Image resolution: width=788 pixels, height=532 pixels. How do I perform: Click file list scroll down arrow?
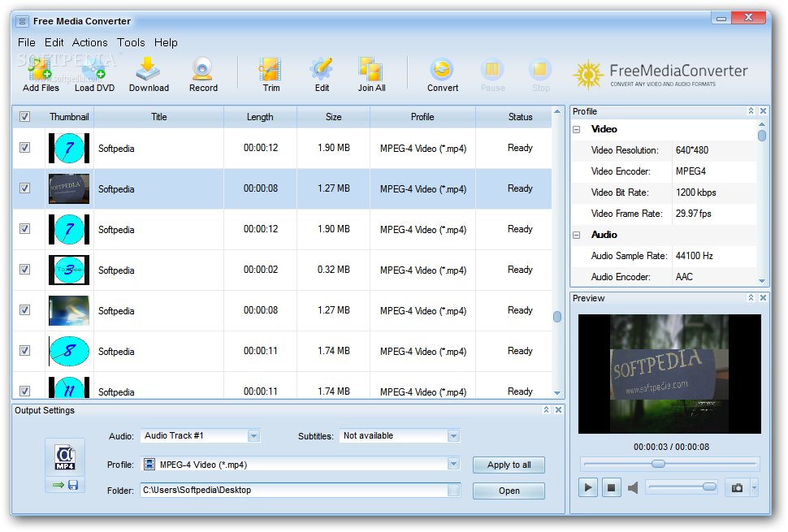pos(556,393)
